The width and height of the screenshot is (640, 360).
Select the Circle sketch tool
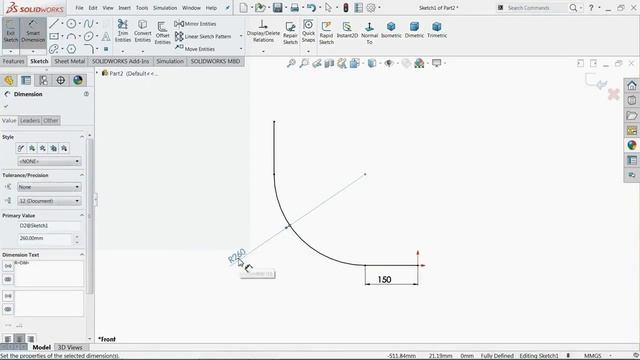tap(71, 24)
